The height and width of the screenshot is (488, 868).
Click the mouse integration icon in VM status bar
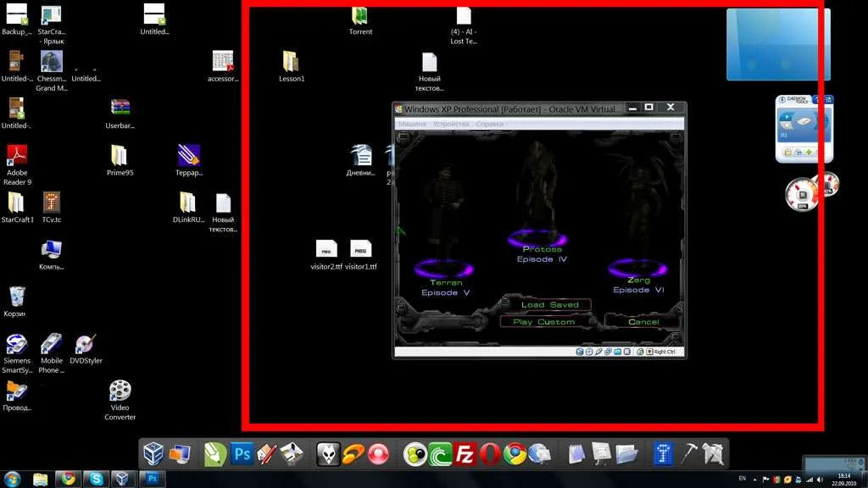coord(640,352)
